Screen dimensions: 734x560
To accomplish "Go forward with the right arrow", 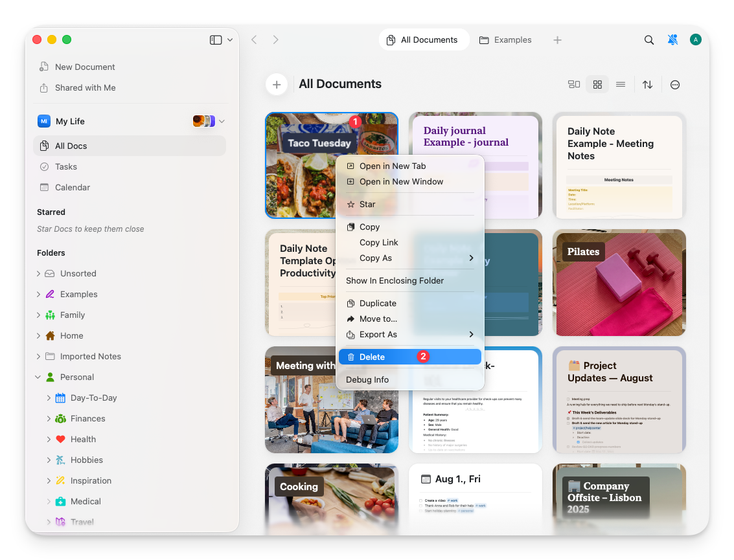I will click(276, 39).
